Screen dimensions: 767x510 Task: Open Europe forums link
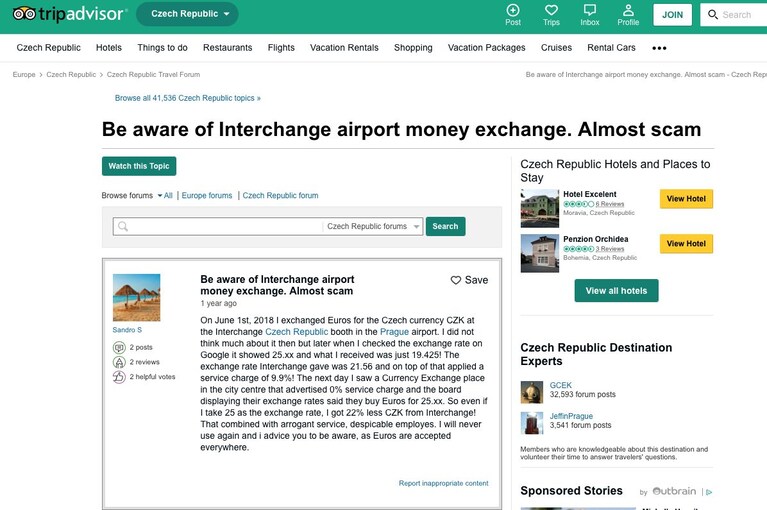coord(207,196)
